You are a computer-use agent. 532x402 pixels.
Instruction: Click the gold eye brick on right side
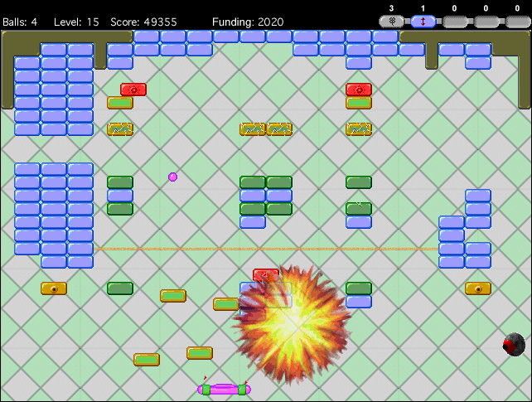pyautogui.click(x=478, y=288)
